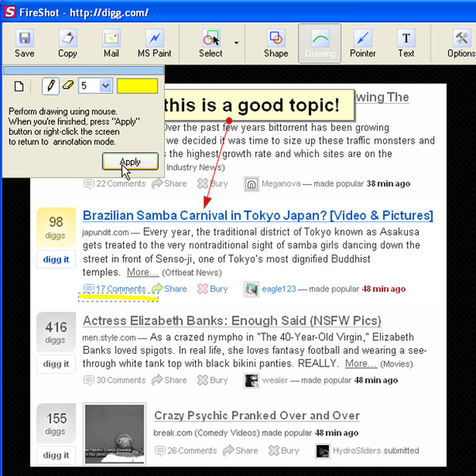Toggle the Drawing tool button
This screenshot has height=476, width=476.
point(320,44)
